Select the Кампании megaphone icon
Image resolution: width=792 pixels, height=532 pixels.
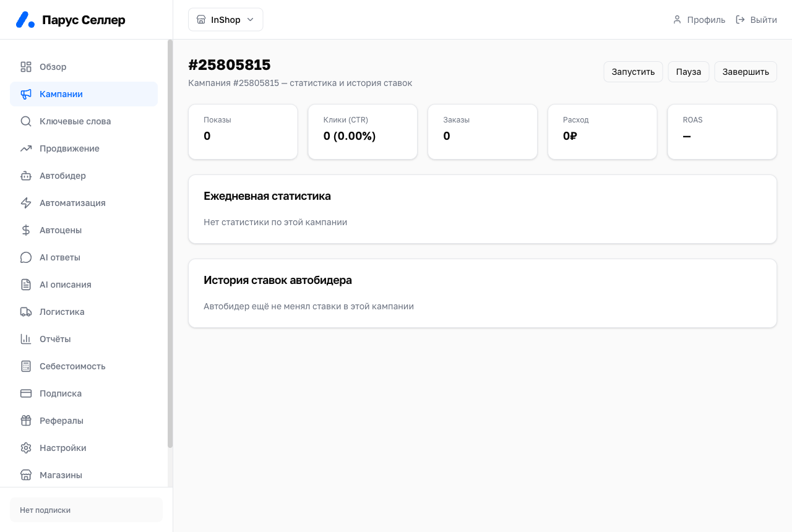pos(26,94)
